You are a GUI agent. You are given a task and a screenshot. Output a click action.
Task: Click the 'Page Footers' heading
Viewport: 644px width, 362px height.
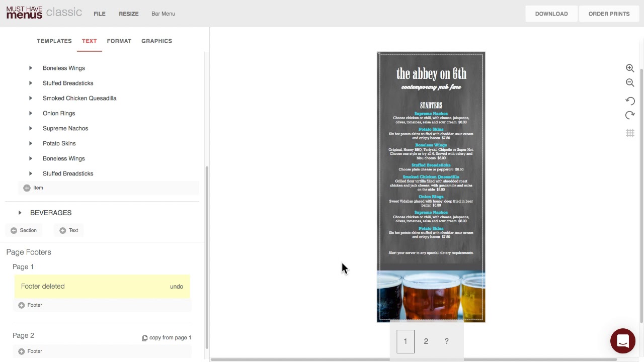(x=29, y=252)
